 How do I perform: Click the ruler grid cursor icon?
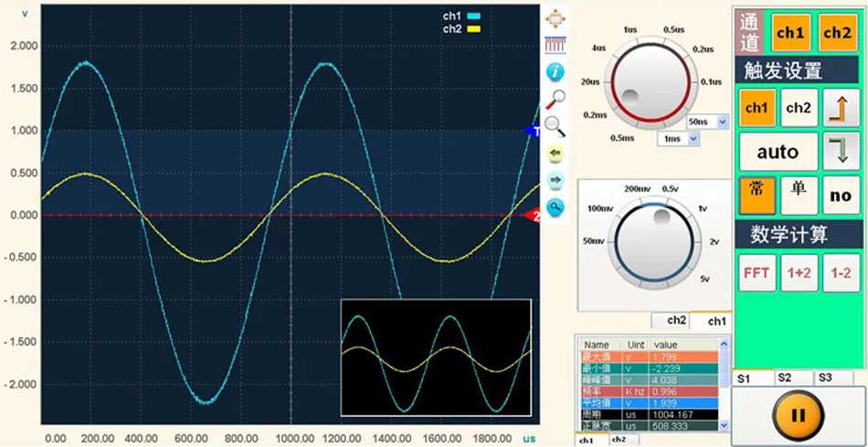coord(556,45)
